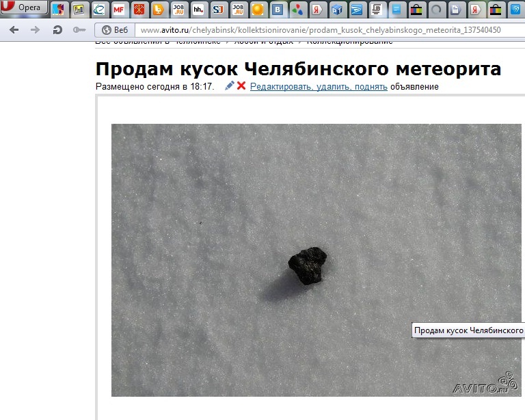
Task: Switch to the orange Bing-style b tab
Action: click(159, 10)
